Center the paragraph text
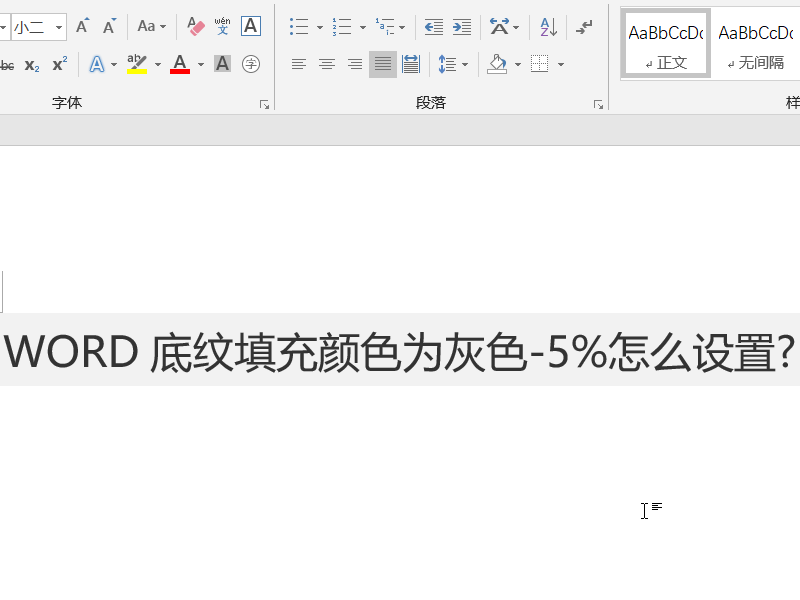 (x=327, y=64)
